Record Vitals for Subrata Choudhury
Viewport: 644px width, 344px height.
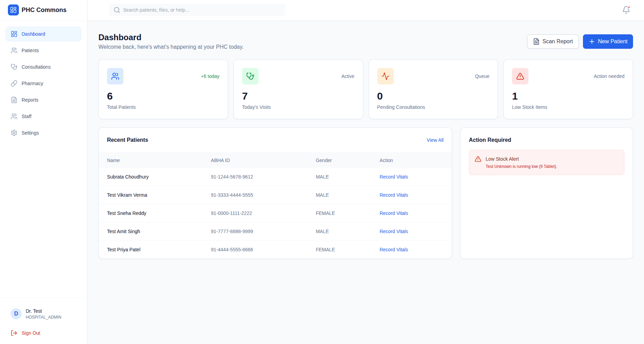[394, 177]
